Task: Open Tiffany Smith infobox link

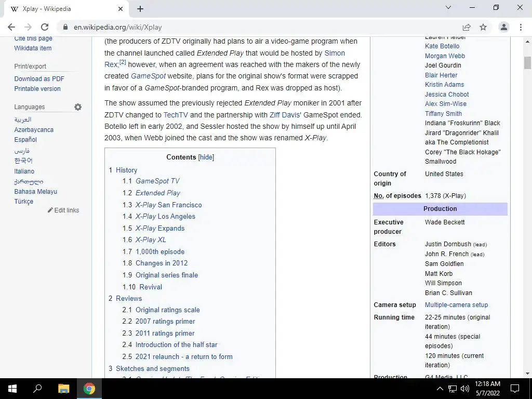Action: [x=443, y=113]
